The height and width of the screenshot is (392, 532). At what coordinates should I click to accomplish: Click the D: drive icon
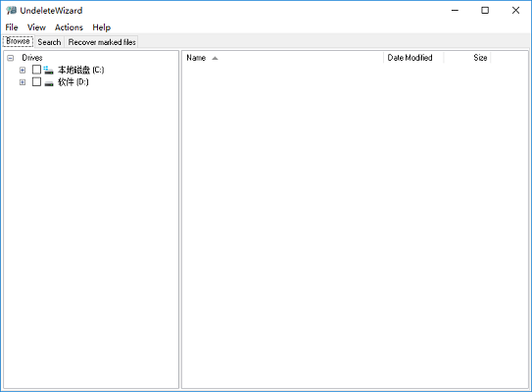pyautogui.click(x=49, y=83)
